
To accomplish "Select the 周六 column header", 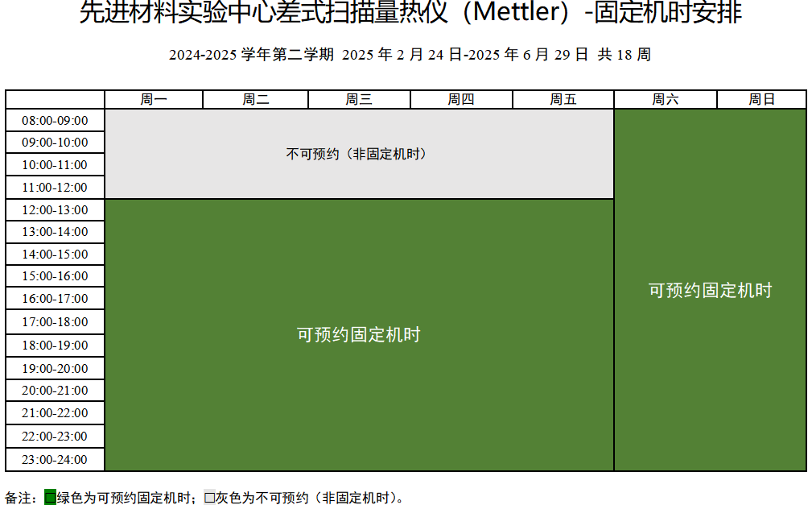I will (x=665, y=100).
